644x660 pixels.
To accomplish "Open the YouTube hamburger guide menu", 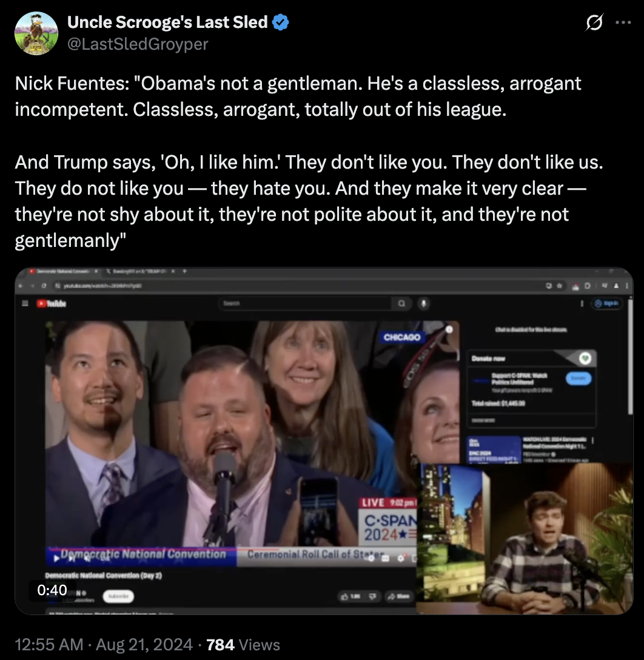I will pos(25,303).
